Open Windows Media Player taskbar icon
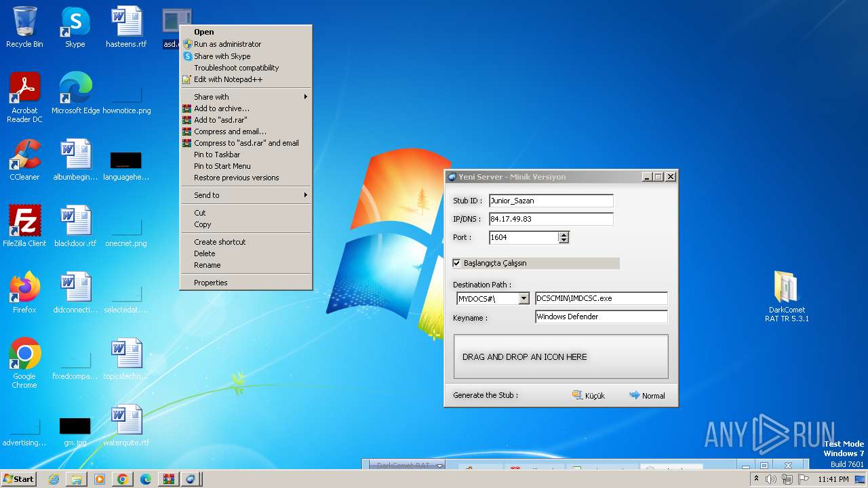 (x=100, y=479)
